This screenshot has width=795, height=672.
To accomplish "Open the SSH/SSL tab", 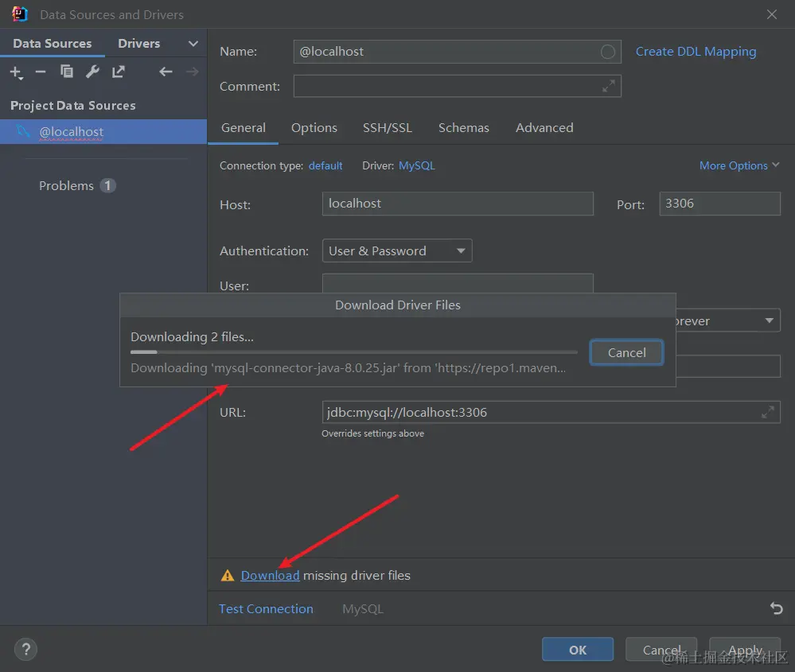I will click(388, 128).
